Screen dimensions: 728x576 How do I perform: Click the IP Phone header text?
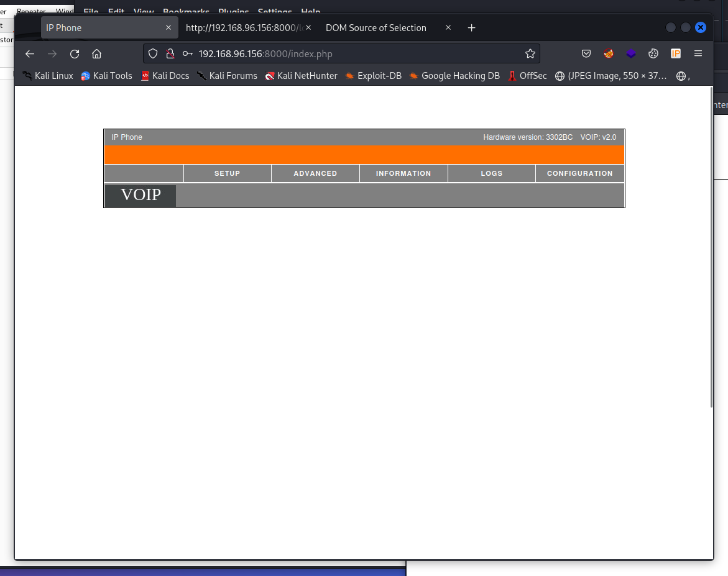coord(127,137)
